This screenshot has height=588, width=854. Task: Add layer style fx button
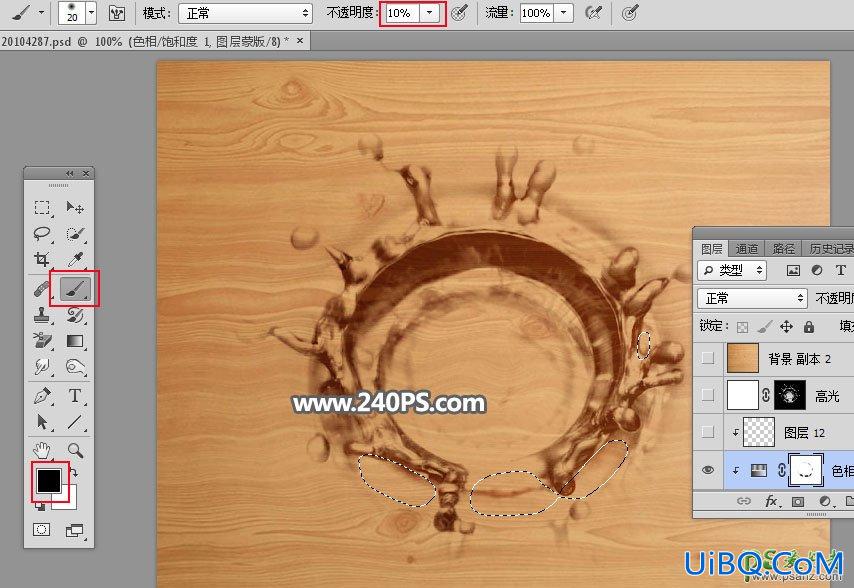771,501
